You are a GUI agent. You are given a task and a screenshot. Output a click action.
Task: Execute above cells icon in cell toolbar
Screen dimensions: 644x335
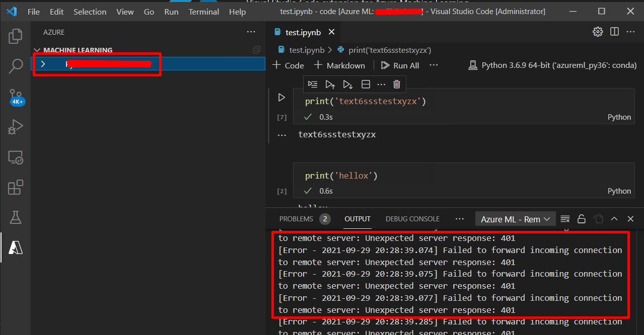pyautogui.click(x=330, y=84)
